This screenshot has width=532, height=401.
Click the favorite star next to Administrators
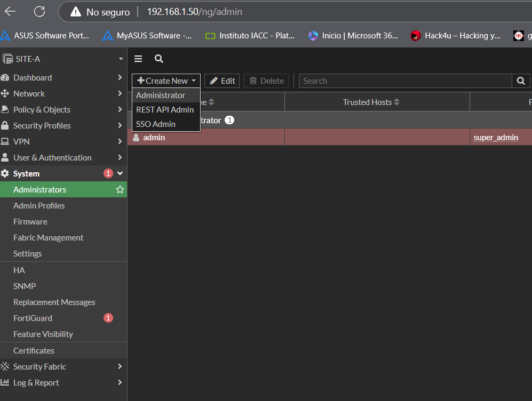[120, 190]
